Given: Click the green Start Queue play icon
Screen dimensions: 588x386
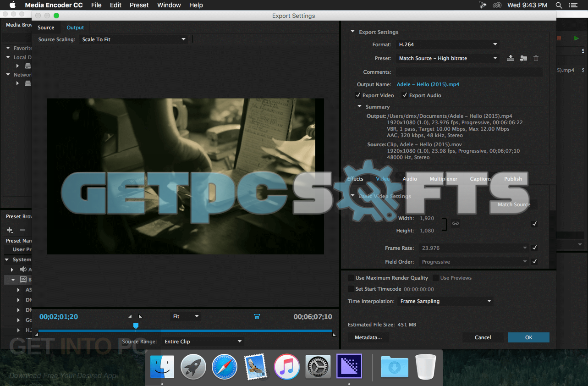Looking at the screenshot, I should click(576, 39).
